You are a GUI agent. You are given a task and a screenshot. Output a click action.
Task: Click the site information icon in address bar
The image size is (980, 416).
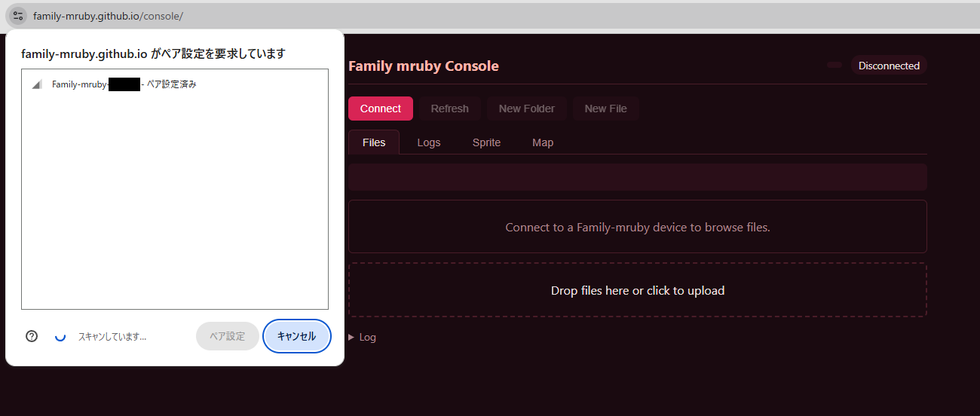(x=18, y=15)
